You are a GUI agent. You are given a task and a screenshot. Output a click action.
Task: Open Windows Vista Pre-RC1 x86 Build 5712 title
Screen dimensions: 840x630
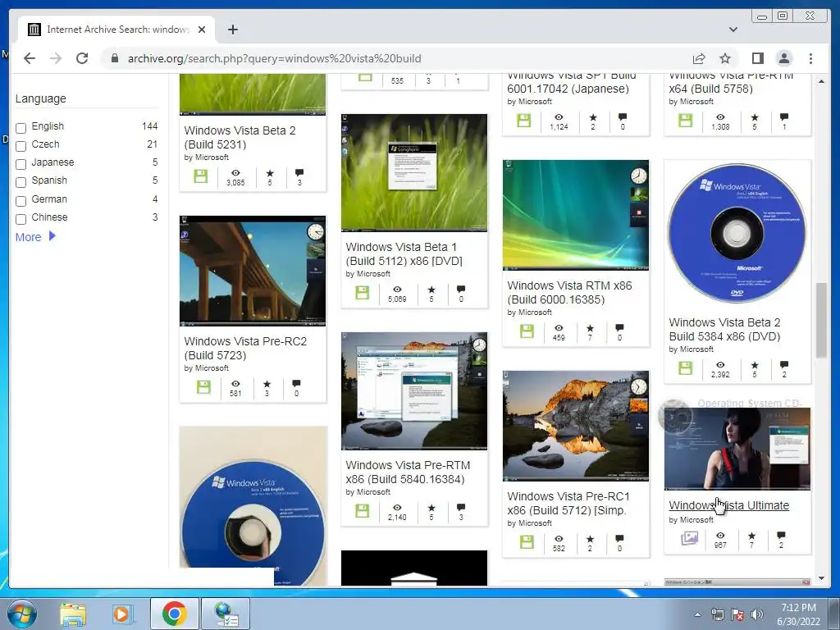(568, 503)
